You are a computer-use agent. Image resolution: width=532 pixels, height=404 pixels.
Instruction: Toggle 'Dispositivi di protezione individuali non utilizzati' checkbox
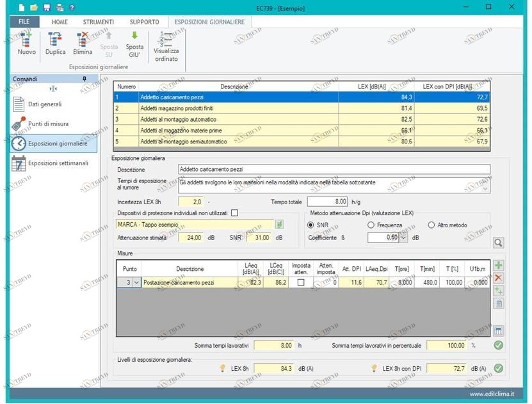click(234, 213)
